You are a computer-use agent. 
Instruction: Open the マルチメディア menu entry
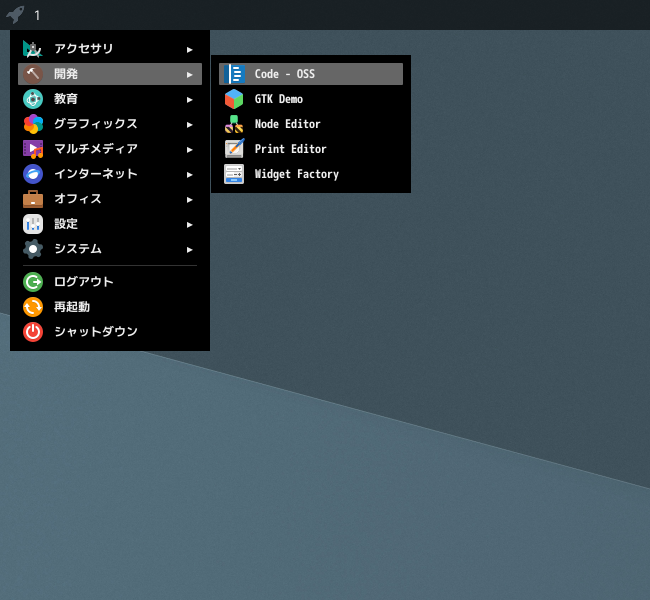click(x=110, y=149)
